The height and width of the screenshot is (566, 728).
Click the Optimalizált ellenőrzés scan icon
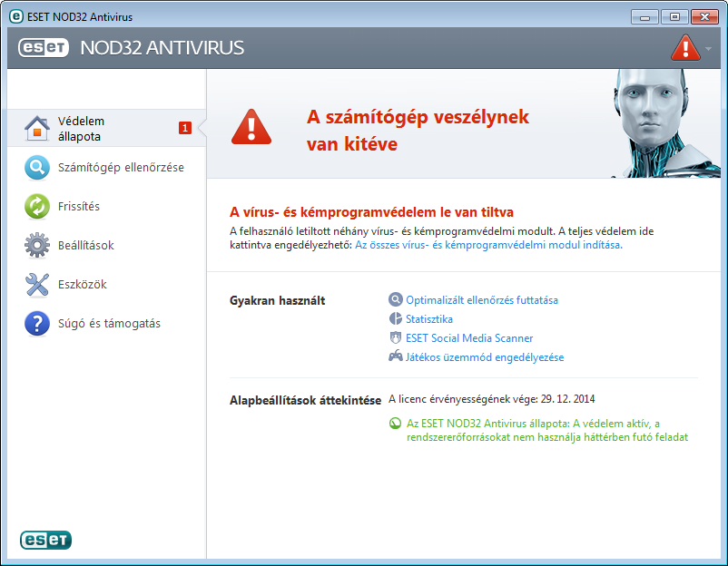(395, 299)
